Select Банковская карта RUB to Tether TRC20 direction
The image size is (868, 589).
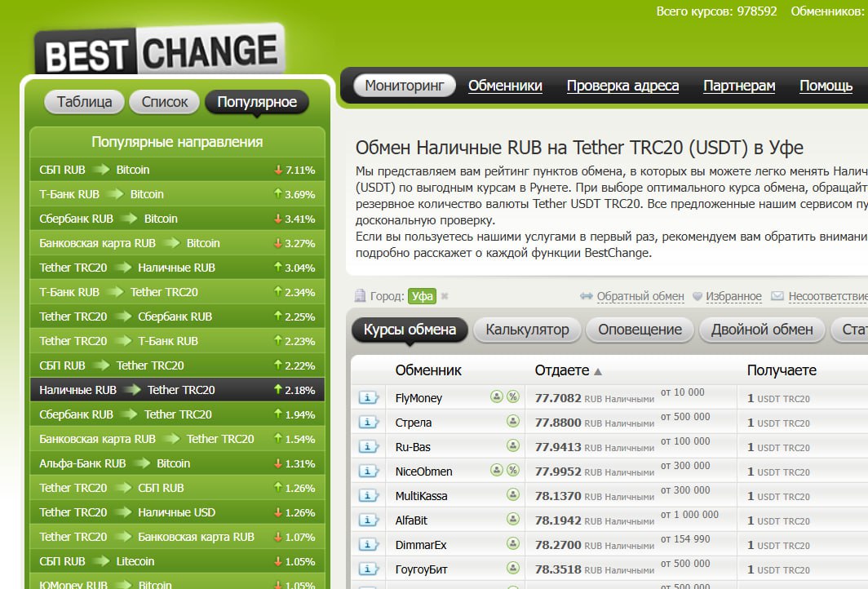point(177,439)
